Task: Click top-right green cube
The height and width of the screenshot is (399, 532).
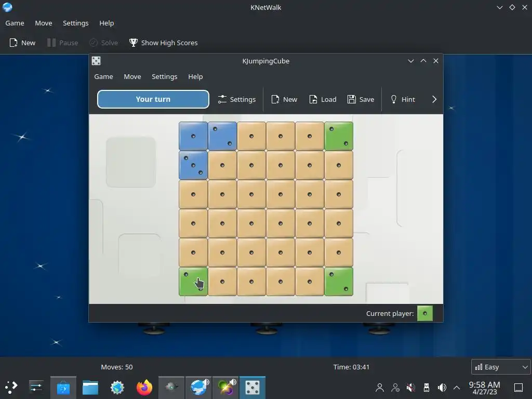Action: coord(339,136)
